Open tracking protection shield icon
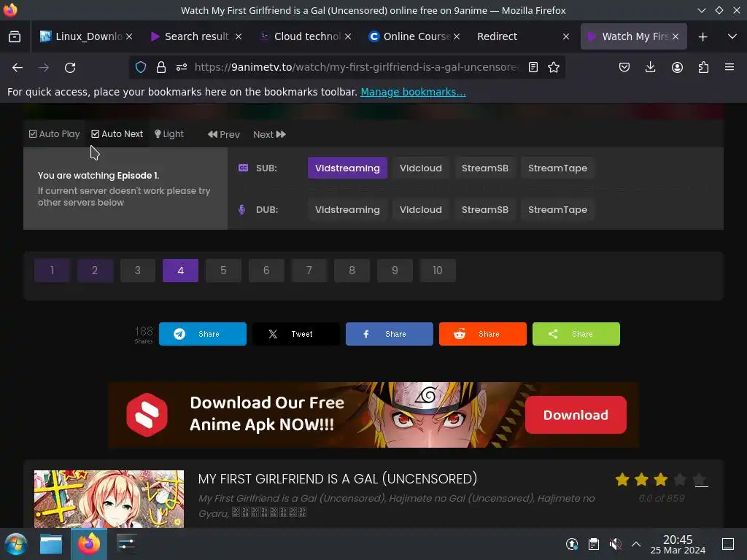Screen dimensions: 747x560 (141, 67)
